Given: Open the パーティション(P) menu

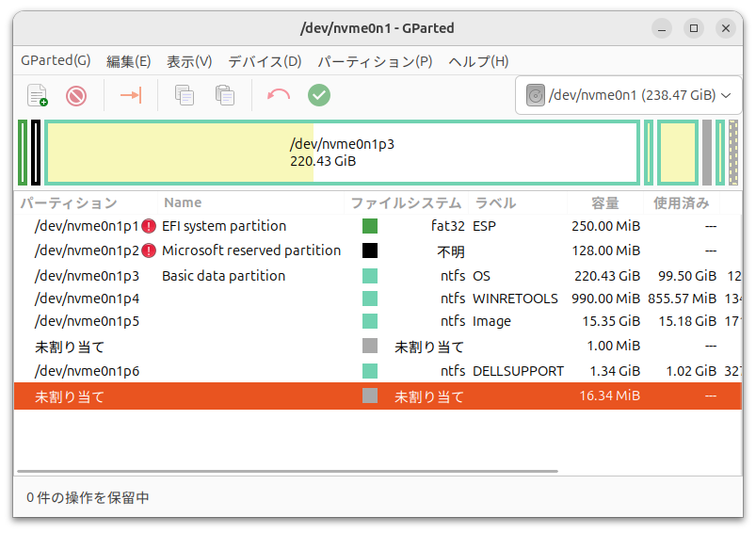Looking at the screenshot, I should click(375, 61).
